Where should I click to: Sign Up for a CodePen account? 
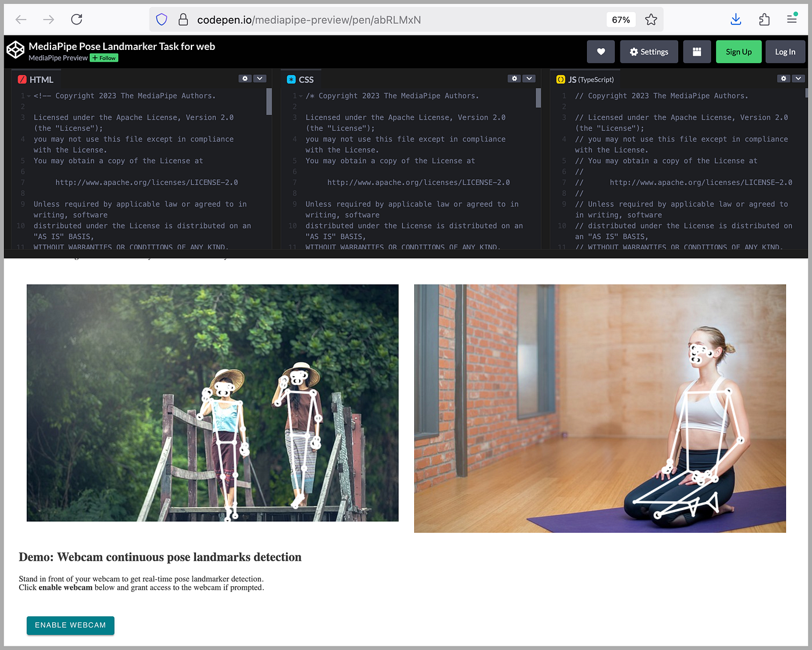738,52
